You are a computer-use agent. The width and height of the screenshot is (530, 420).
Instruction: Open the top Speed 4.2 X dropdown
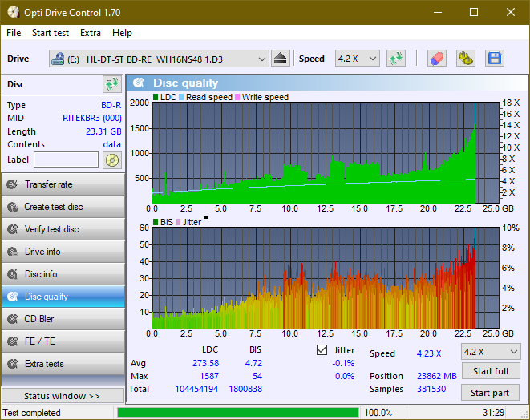pyautogui.click(x=358, y=59)
